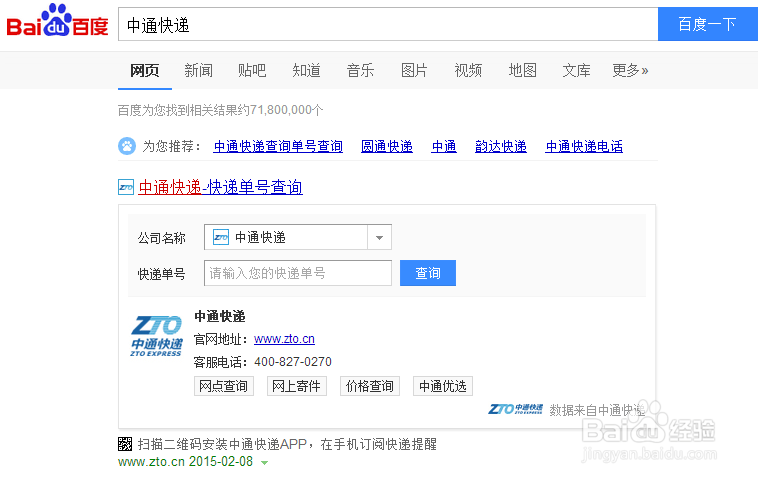Screen dimensions: 758x481
Task: Click the 快递单号 tracking number input field
Action: tap(298, 273)
